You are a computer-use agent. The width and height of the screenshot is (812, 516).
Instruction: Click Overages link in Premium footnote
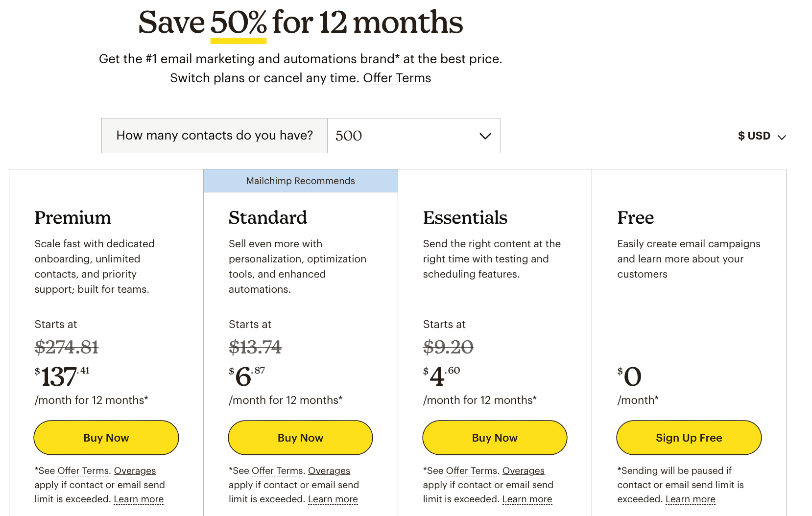point(135,470)
